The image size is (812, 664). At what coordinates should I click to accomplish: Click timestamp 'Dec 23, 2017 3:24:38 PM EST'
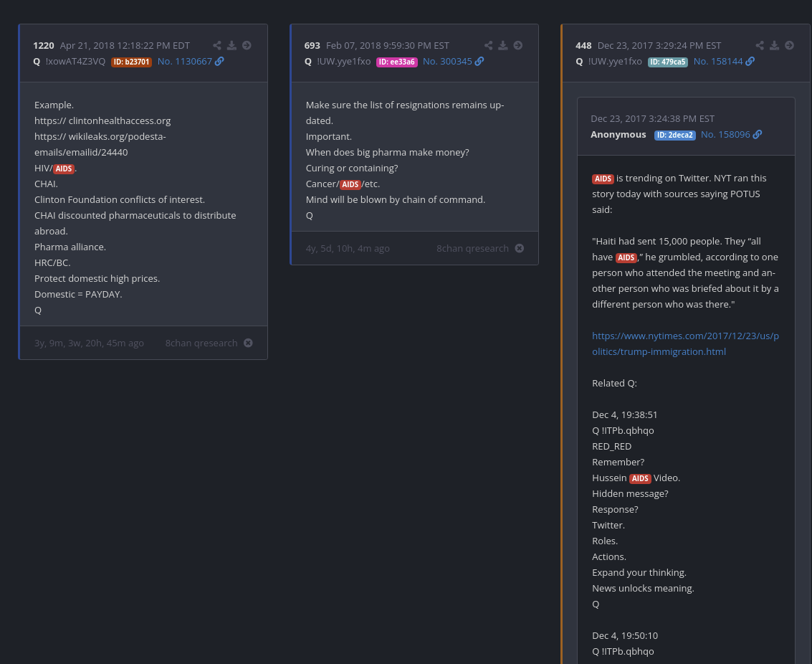click(652, 118)
